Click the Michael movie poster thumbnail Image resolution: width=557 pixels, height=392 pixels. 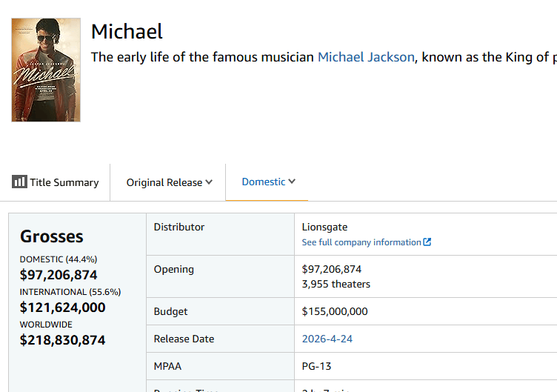46,70
